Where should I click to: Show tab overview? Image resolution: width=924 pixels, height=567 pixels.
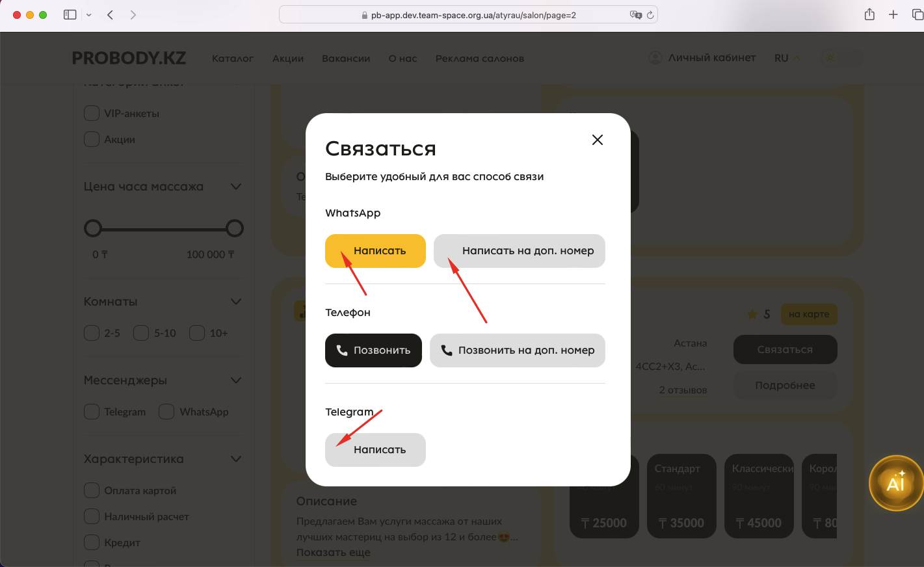pos(917,14)
